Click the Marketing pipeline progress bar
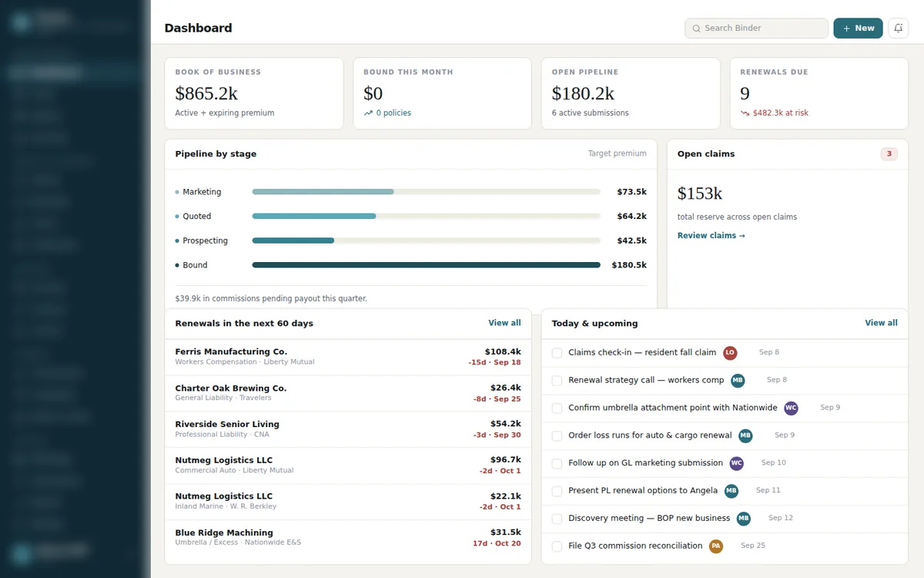The height and width of the screenshot is (578, 924). (x=426, y=192)
